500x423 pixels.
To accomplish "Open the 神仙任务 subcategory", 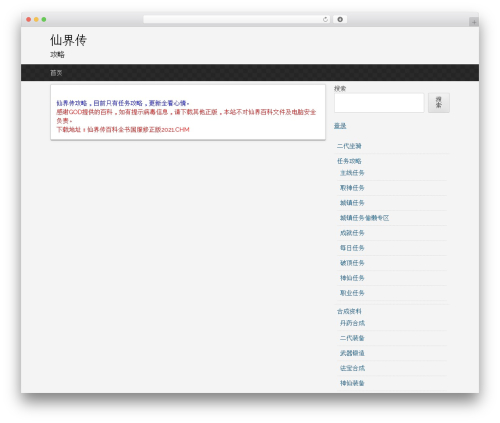I will click(x=352, y=278).
